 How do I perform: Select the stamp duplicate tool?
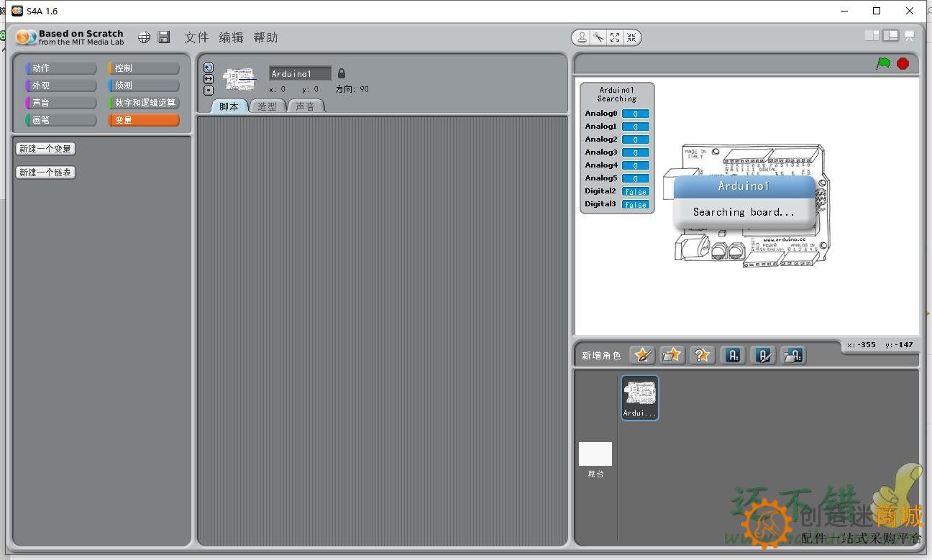pos(582,37)
